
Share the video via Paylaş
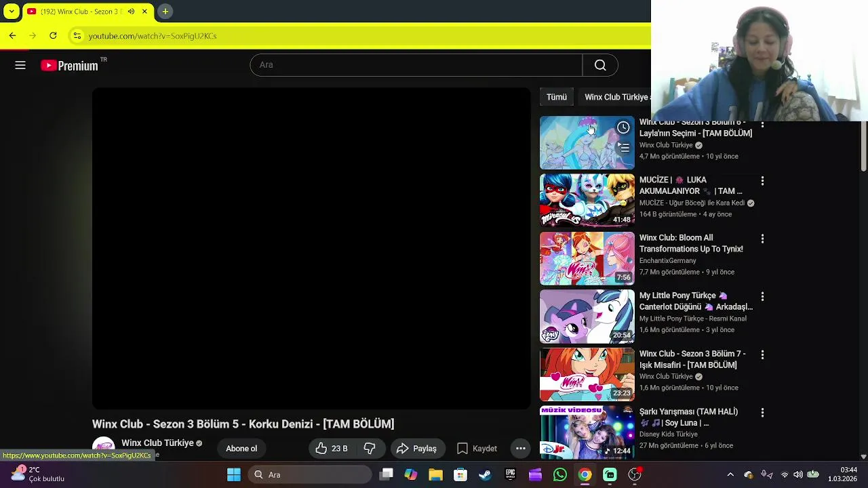point(416,449)
